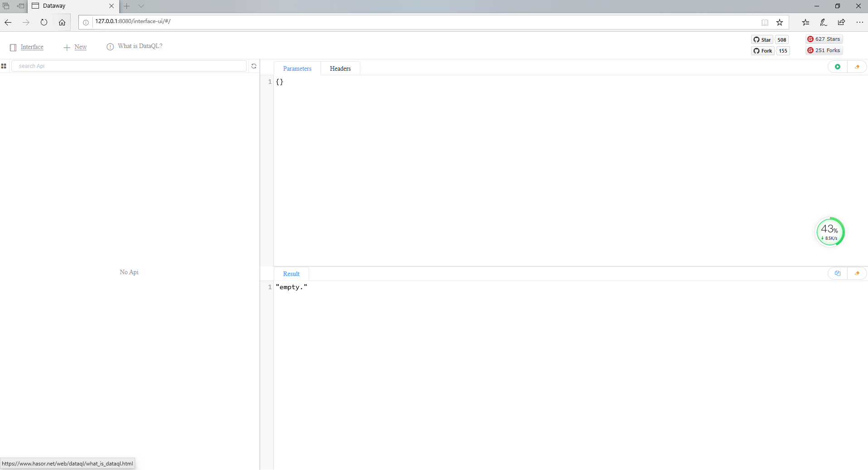Image resolution: width=868 pixels, height=470 pixels.
Task: Open GitHub fork count 155
Action: [783, 51]
